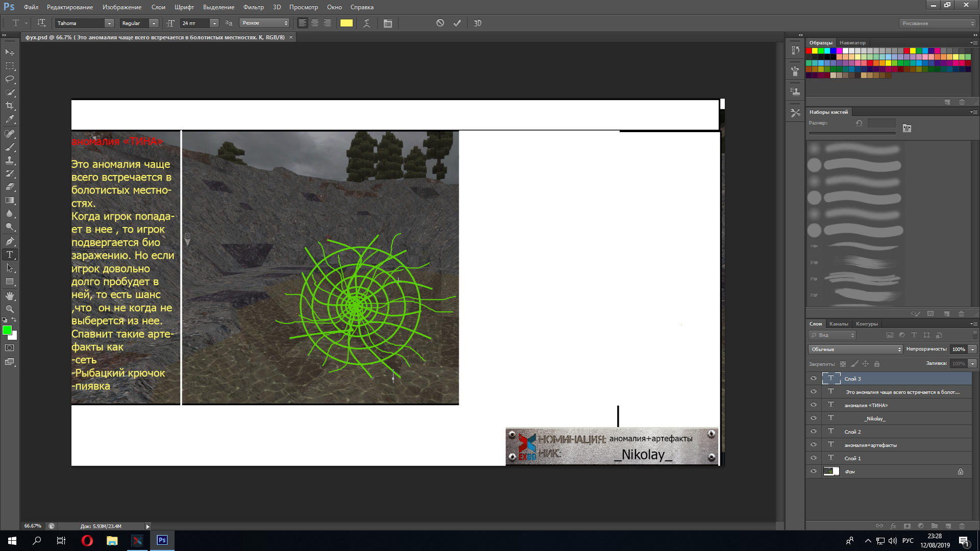This screenshot has height=551, width=980.
Task: Open the Непрозрачность opacity dropdown arrow
Action: click(x=973, y=349)
